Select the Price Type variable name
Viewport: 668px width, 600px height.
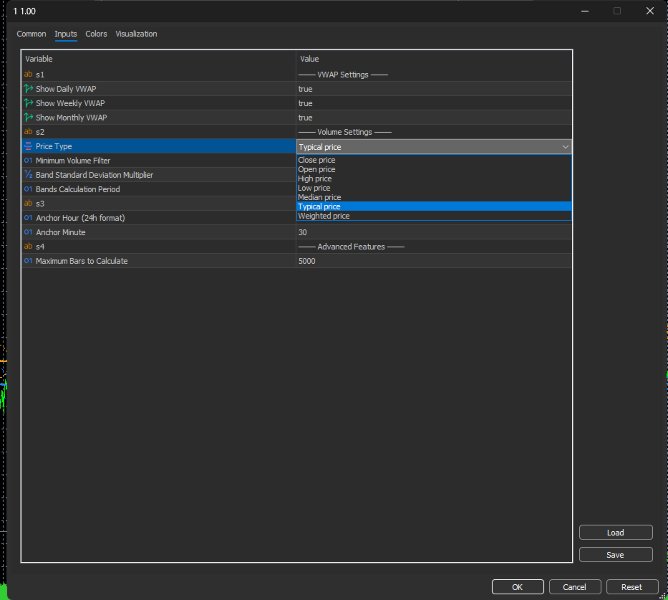(x=54, y=146)
